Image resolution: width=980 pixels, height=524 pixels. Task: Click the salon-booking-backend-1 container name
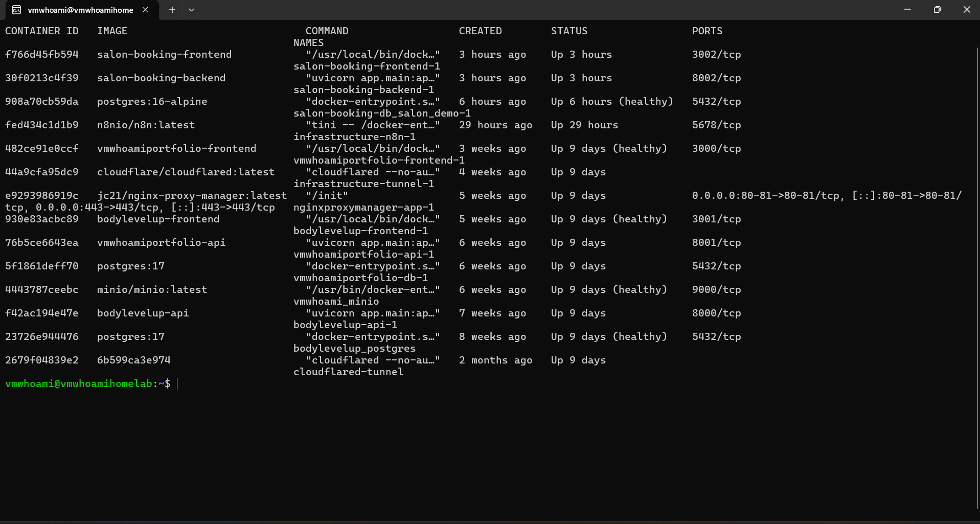coord(363,89)
